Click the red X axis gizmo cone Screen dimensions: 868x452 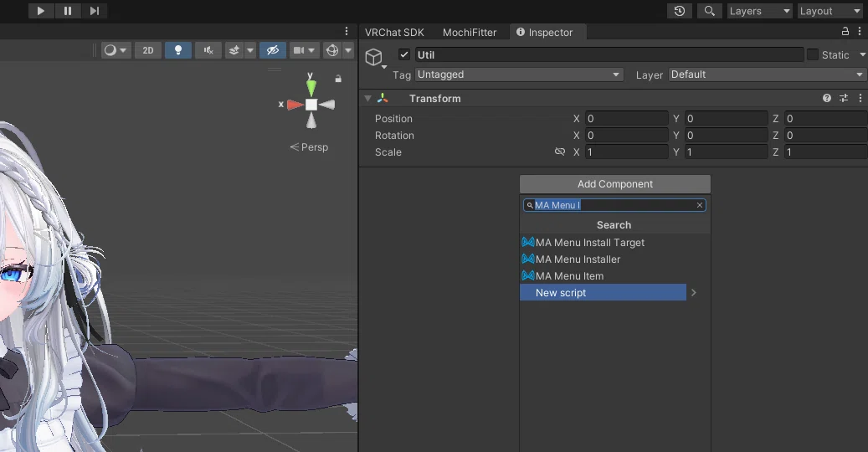click(x=295, y=105)
